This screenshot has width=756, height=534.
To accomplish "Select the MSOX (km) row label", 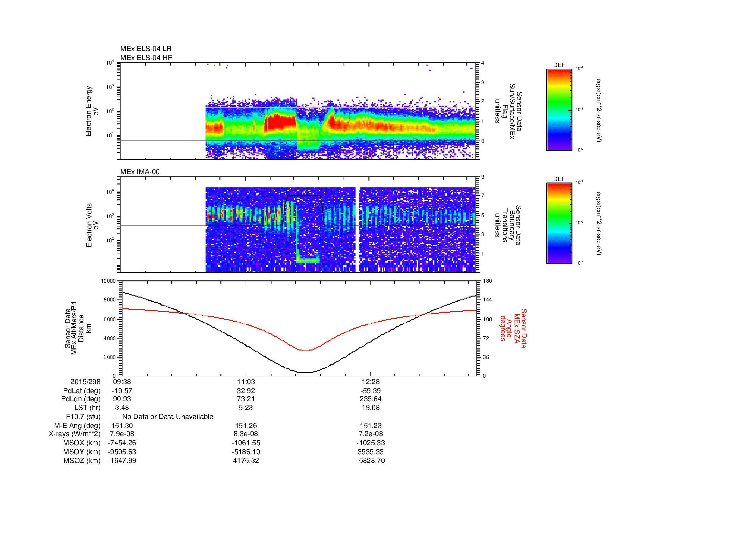I will point(82,443).
